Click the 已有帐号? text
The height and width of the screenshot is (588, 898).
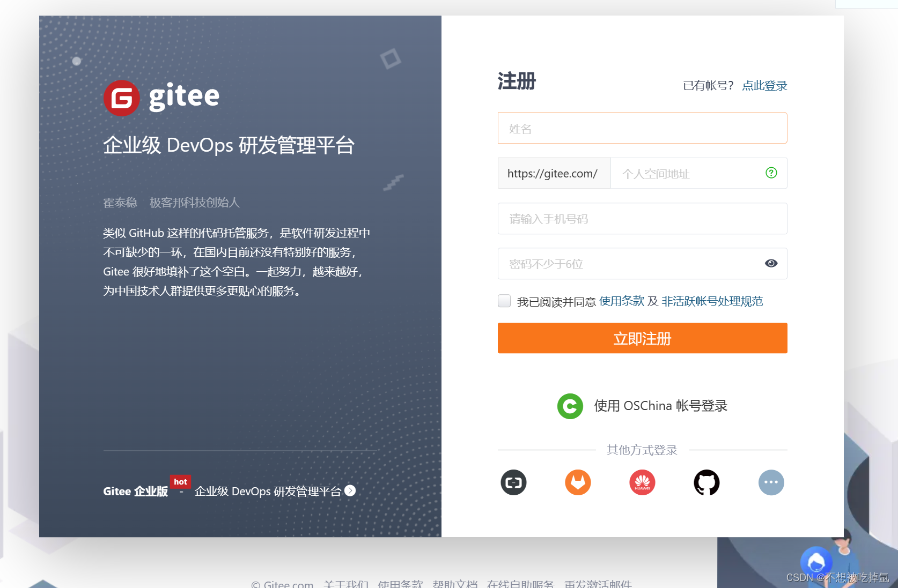pos(708,86)
